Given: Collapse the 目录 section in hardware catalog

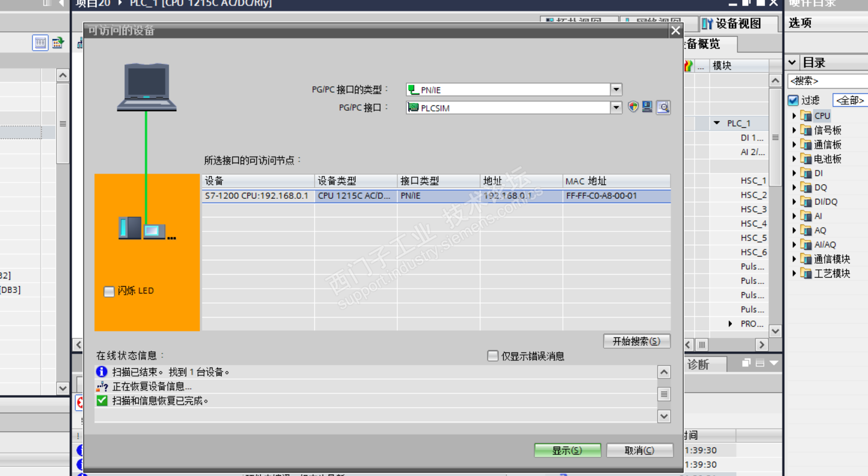Looking at the screenshot, I should [792, 62].
